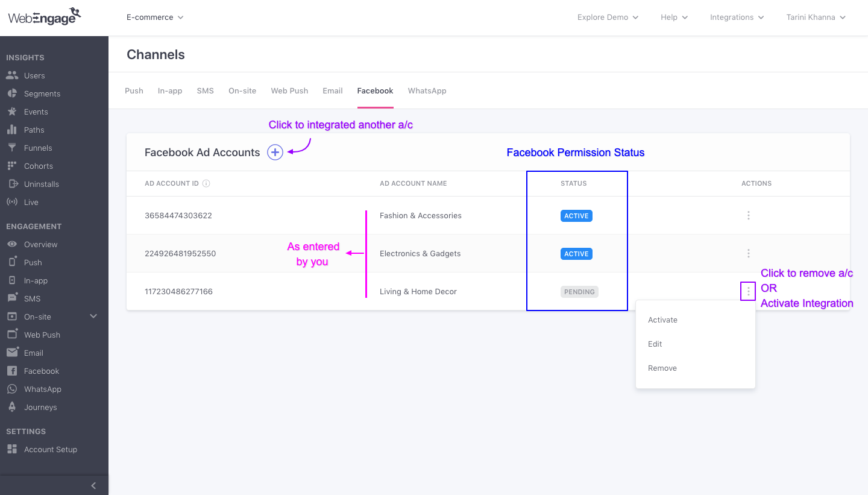Click the sidebar Facebook logo icon

point(12,371)
